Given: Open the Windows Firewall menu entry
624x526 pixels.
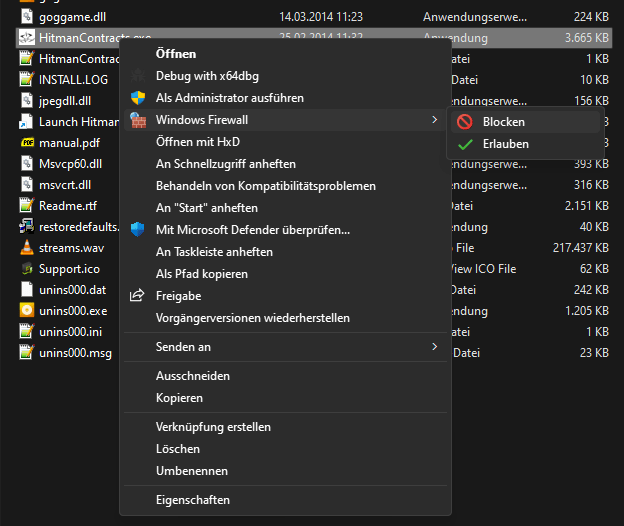Looking at the screenshot, I should tap(285, 120).
